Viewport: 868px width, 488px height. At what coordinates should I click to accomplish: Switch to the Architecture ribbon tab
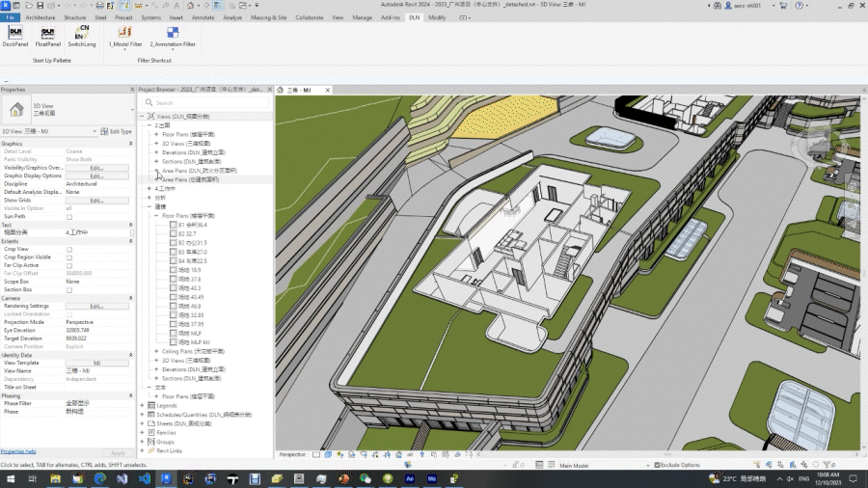(40, 17)
